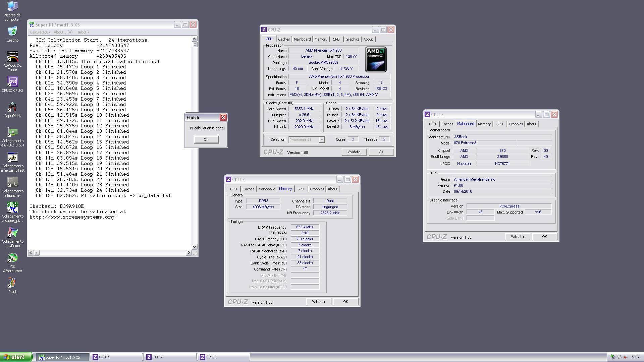The height and width of the screenshot is (362, 644).
Task: Click OK in Mainboard window
Action: click(x=544, y=237)
